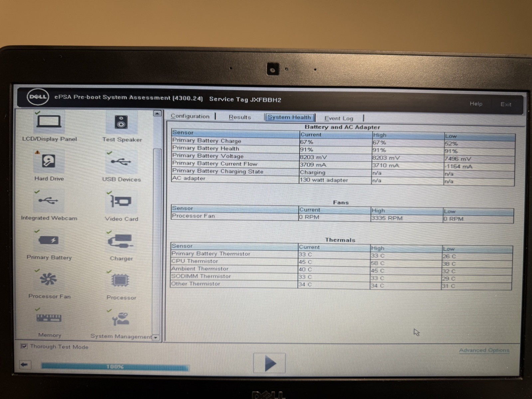Open Advanced Options link
The height and width of the screenshot is (399, 532).
coord(484,350)
